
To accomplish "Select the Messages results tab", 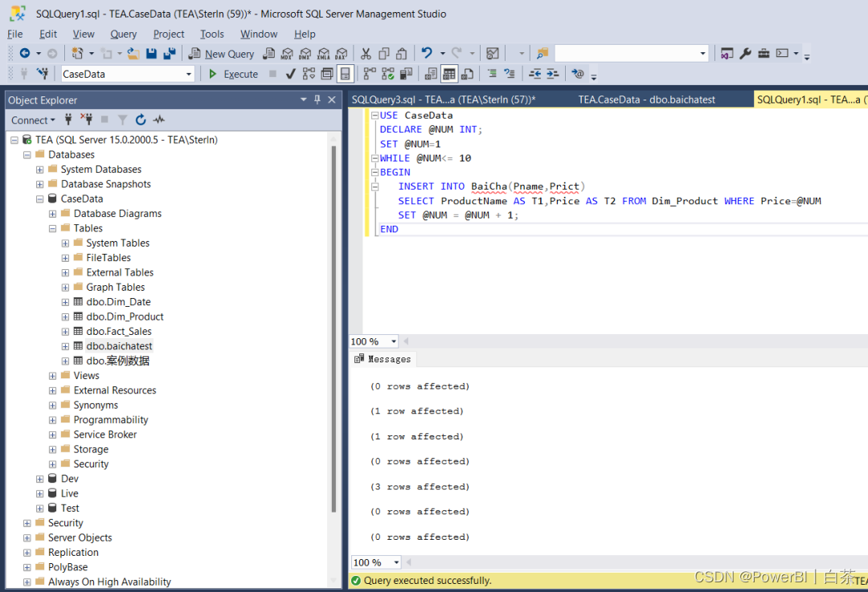I will pyautogui.click(x=383, y=359).
